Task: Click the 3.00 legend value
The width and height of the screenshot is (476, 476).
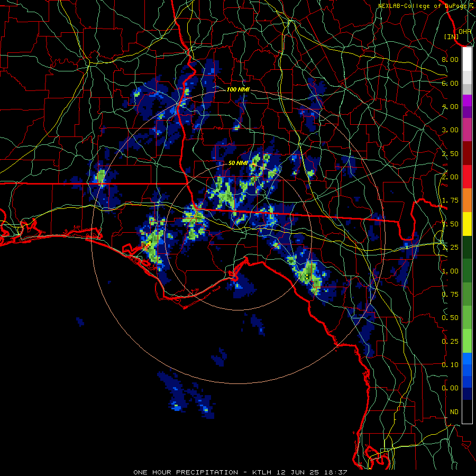Action: [450, 130]
